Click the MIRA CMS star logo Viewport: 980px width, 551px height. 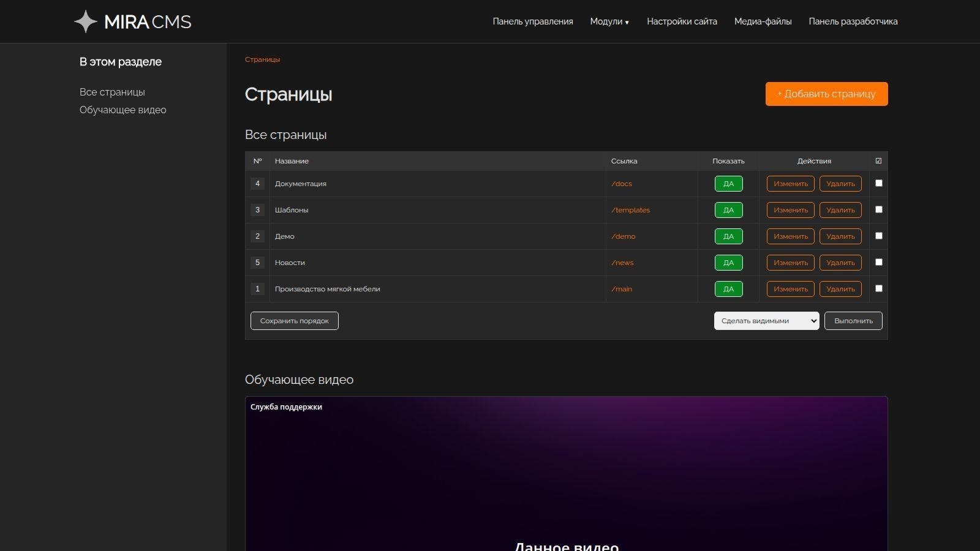pyautogui.click(x=86, y=21)
